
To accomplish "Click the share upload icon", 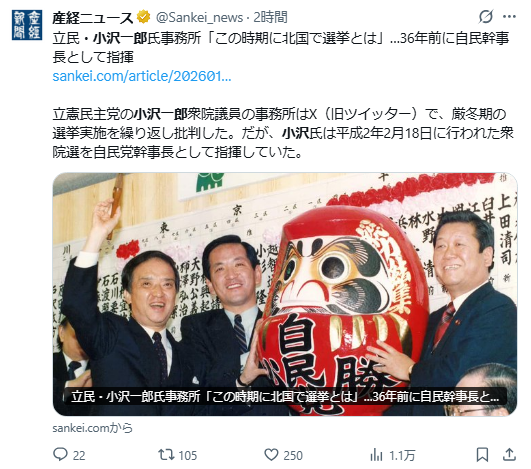I will click(x=509, y=454).
